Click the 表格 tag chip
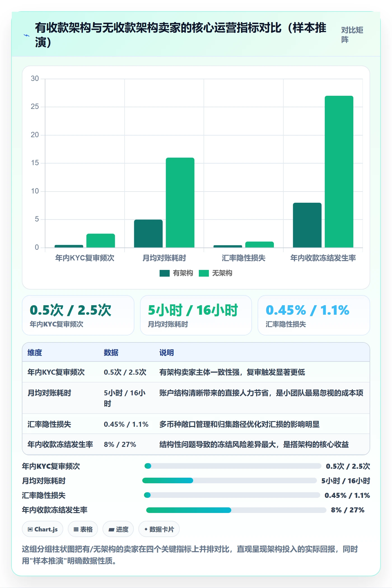 point(83,529)
